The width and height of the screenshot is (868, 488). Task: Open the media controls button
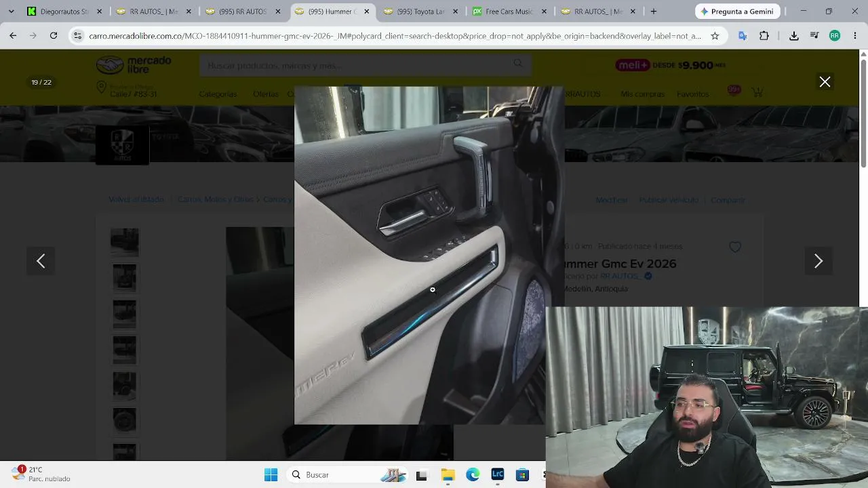click(x=814, y=36)
